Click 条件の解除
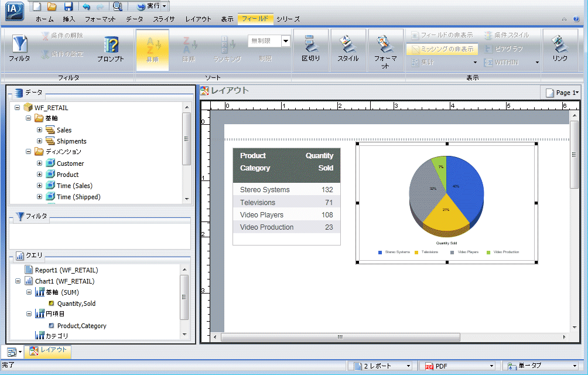Image resolution: width=588 pixels, height=375 pixels. pos(62,36)
